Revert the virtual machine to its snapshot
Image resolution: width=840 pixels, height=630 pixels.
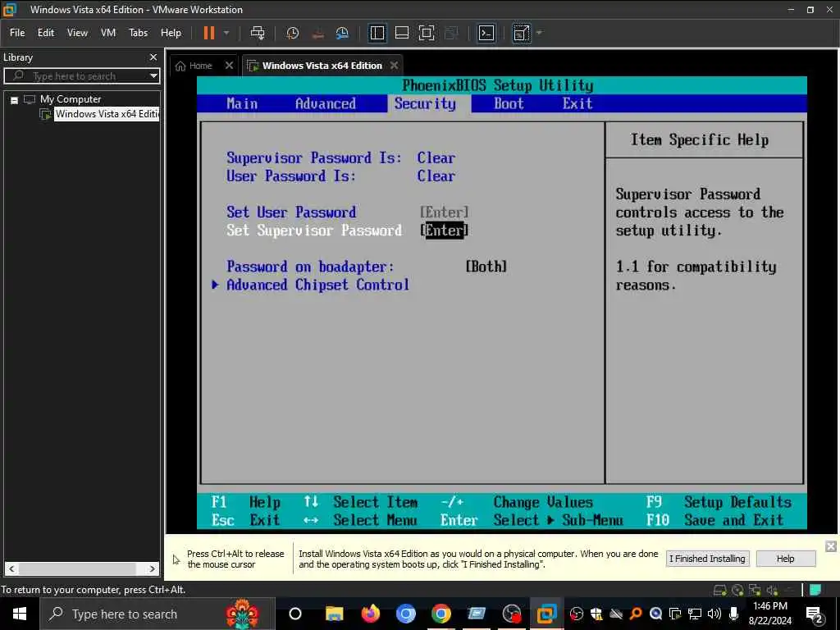[317, 33]
